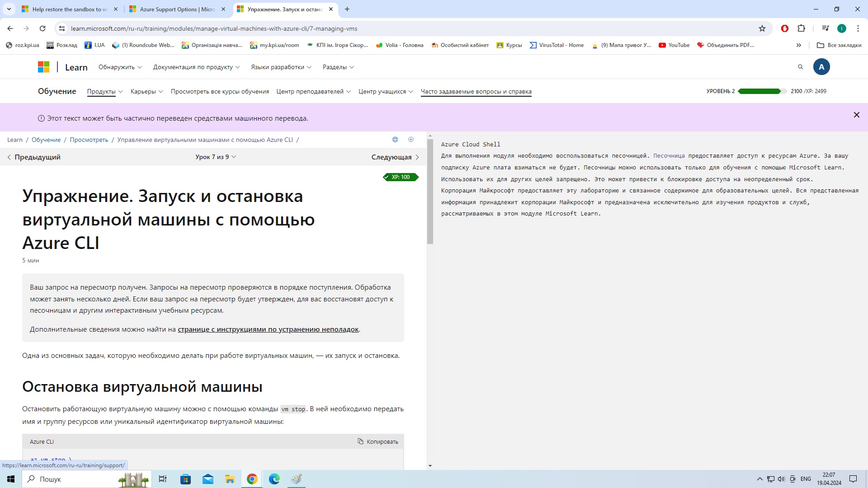Viewport: 868px width, 488px height.
Task: Go to breadcrumb Просмотреть
Action: coord(89,140)
